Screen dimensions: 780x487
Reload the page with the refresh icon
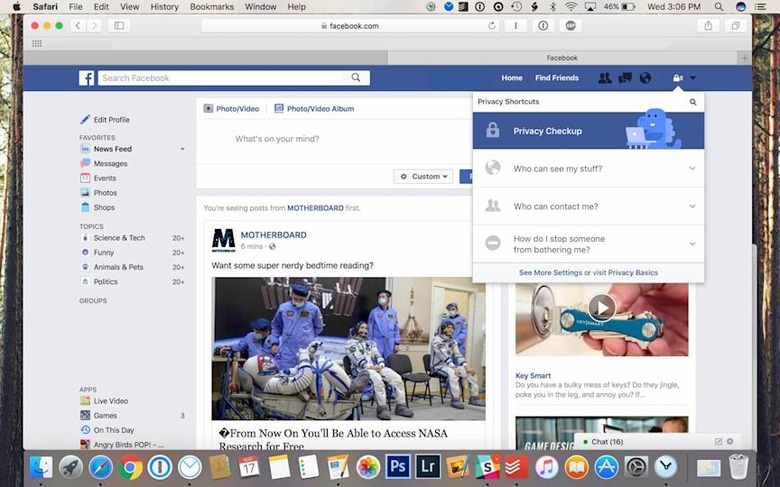[491, 26]
